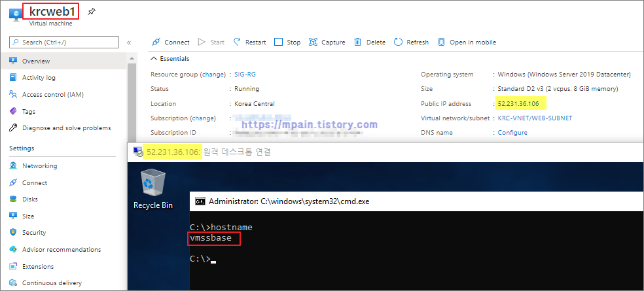
Task: Click the vmssbase hostname output text
Action: (211, 237)
